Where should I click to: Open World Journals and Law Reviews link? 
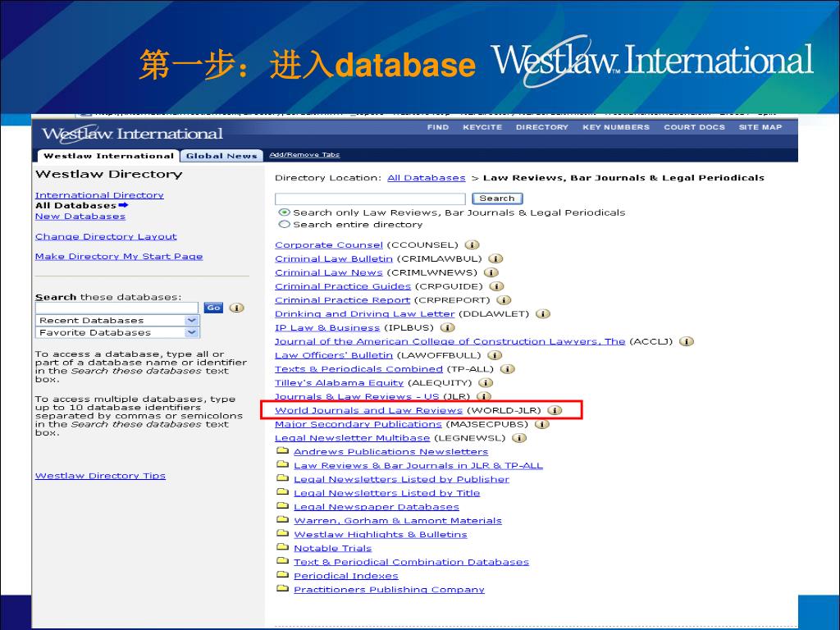368,410
